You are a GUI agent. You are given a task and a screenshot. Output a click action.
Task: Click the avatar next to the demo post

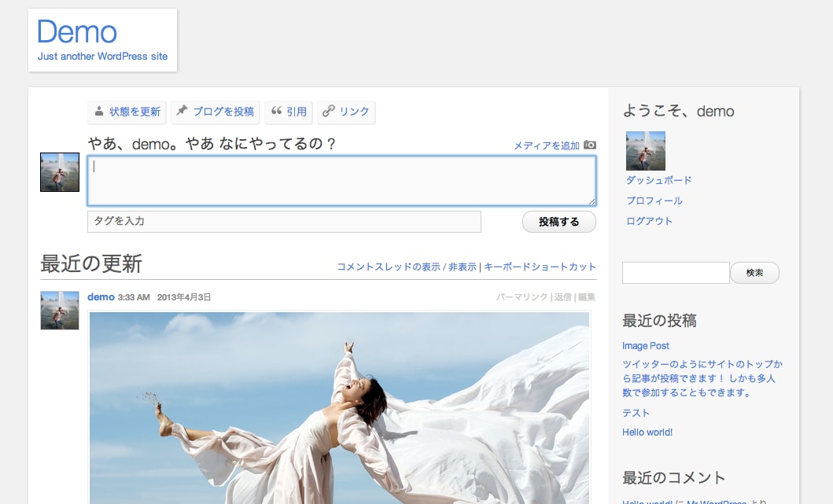pos(60,310)
